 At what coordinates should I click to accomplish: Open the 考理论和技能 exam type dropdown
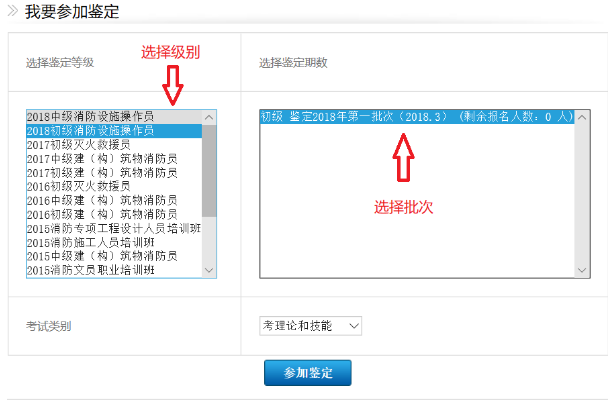tap(310, 326)
